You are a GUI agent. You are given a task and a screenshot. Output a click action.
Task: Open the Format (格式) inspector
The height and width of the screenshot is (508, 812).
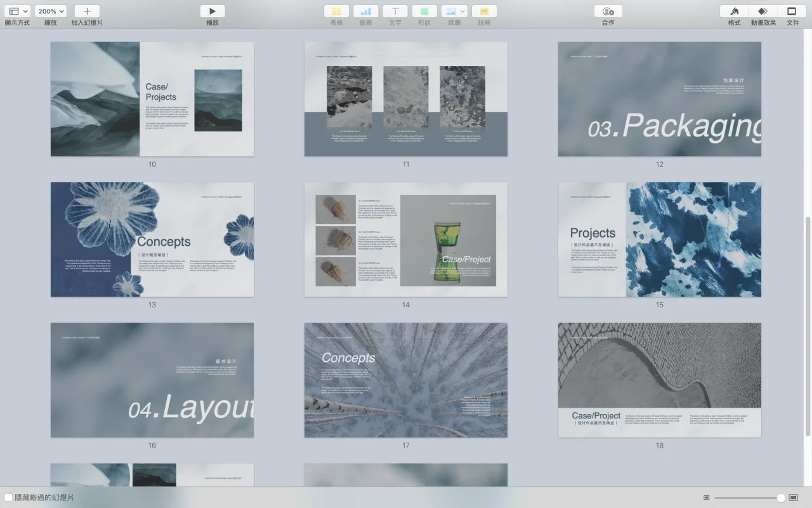735,11
